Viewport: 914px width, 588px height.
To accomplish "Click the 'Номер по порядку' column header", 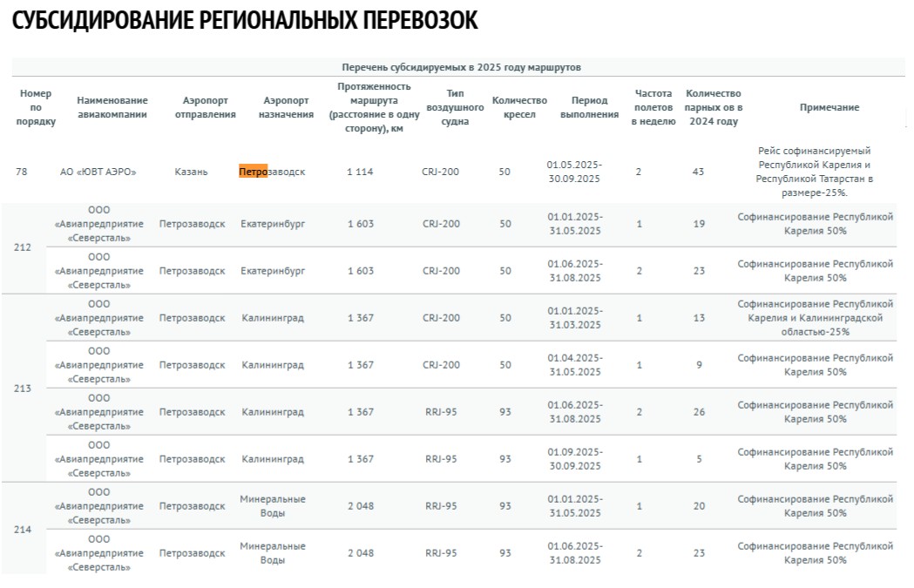I will pyautogui.click(x=36, y=107).
